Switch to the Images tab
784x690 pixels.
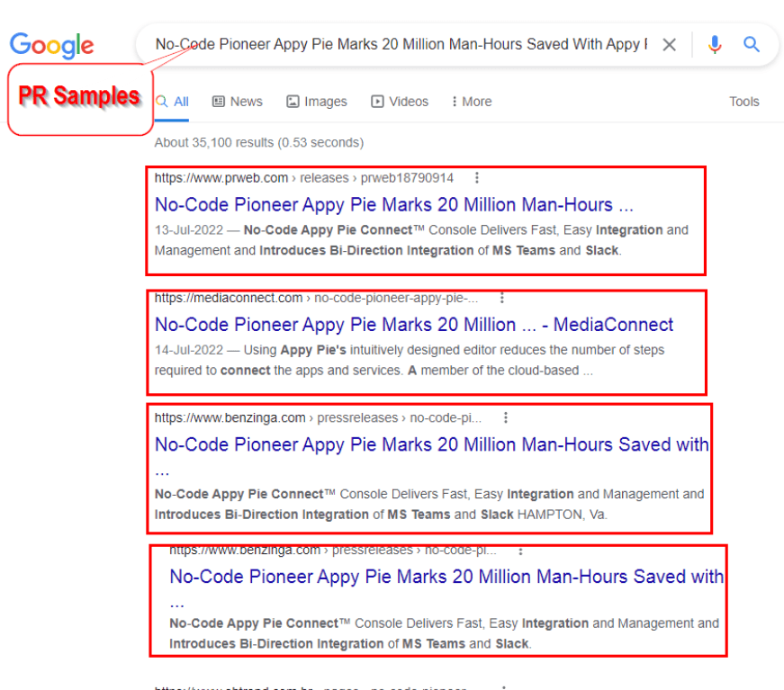pos(317,102)
